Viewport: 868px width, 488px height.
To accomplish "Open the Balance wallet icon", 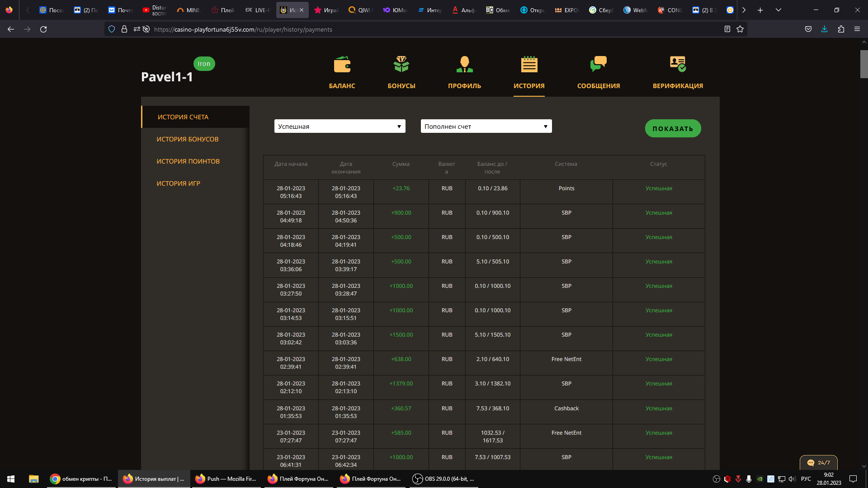I will coord(342,65).
